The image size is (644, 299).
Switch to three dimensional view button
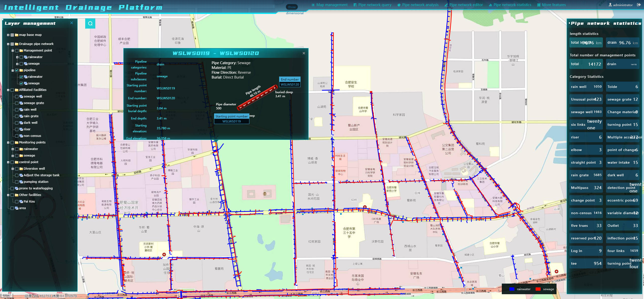click(x=292, y=7)
